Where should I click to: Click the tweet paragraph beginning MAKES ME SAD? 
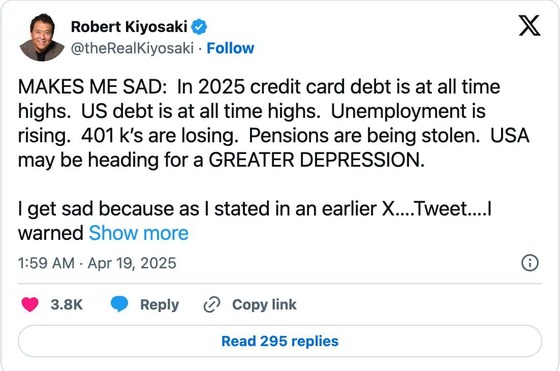pyautogui.click(x=274, y=123)
